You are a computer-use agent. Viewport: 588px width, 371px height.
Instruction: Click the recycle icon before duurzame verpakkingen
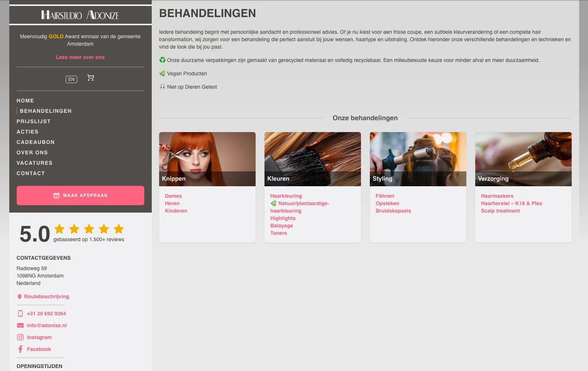[x=162, y=60]
